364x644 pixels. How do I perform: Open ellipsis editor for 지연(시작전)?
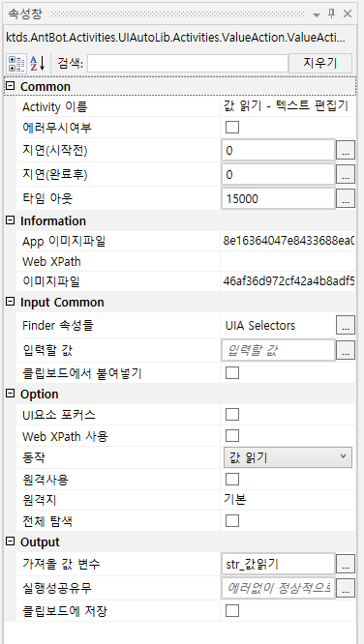point(346,150)
